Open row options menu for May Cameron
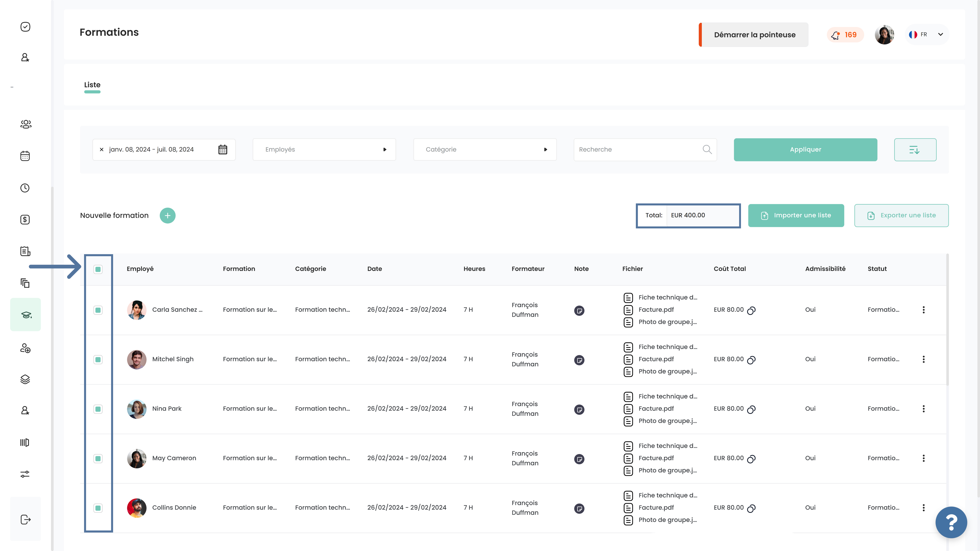 point(923,458)
